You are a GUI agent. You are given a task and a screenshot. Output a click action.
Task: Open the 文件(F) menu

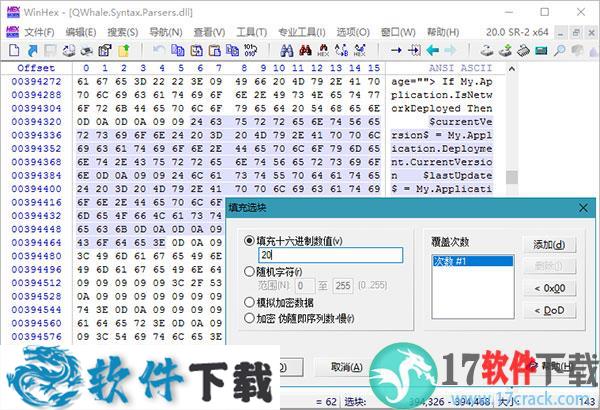coord(39,32)
